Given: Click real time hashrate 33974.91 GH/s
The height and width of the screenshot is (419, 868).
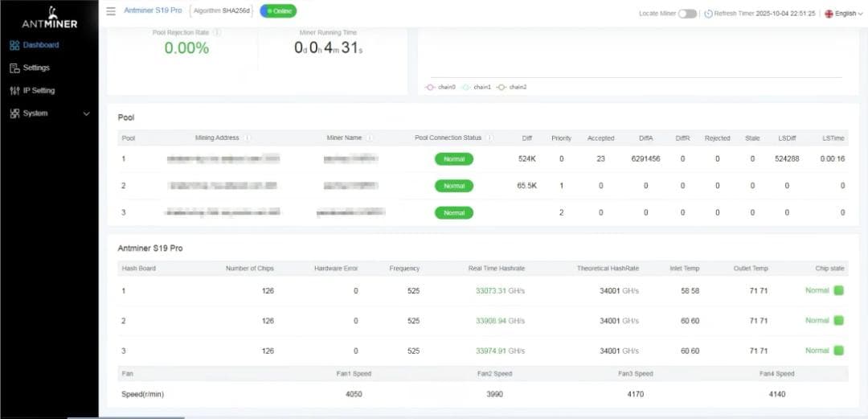Looking at the screenshot, I should coord(501,351).
